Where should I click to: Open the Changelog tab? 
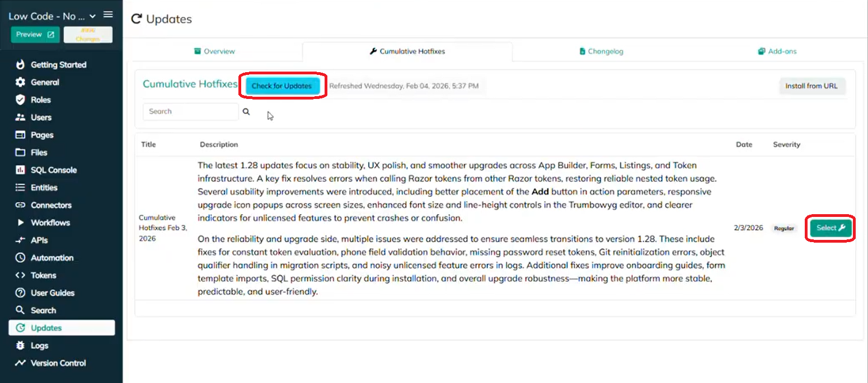click(601, 51)
